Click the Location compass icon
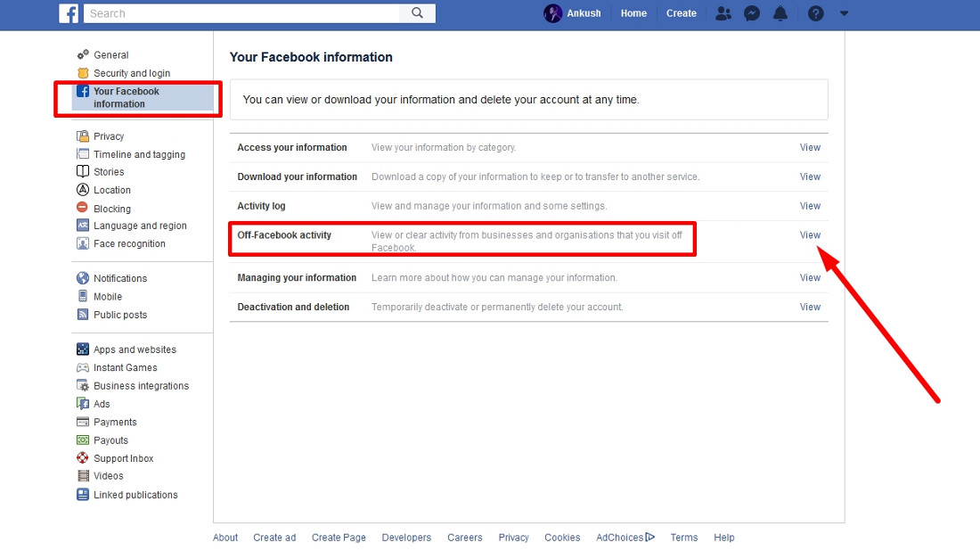The height and width of the screenshot is (559, 980). [x=83, y=190]
